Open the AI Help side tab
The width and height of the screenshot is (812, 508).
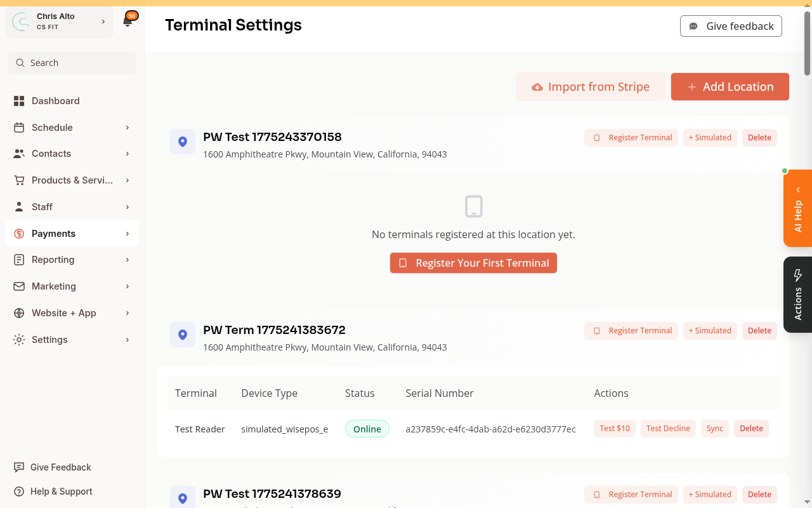pos(798,208)
